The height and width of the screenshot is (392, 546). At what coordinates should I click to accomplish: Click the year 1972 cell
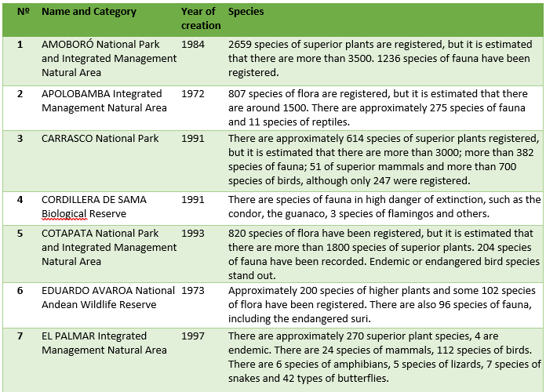(192, 94)
